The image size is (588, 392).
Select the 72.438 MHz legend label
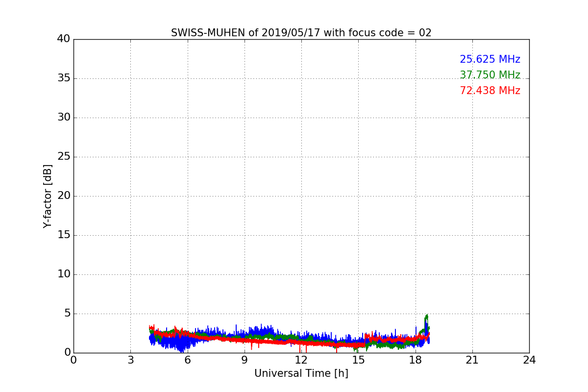490,91
